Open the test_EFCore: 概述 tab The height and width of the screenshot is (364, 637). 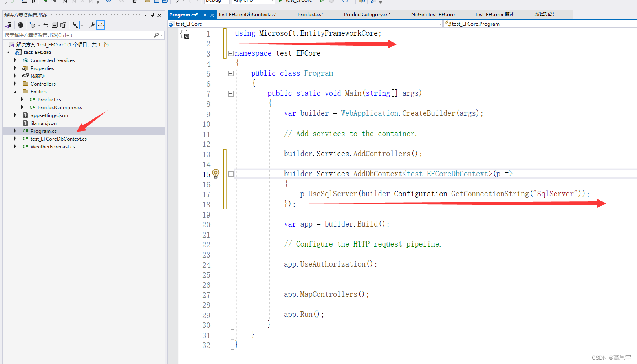(494, 15)
